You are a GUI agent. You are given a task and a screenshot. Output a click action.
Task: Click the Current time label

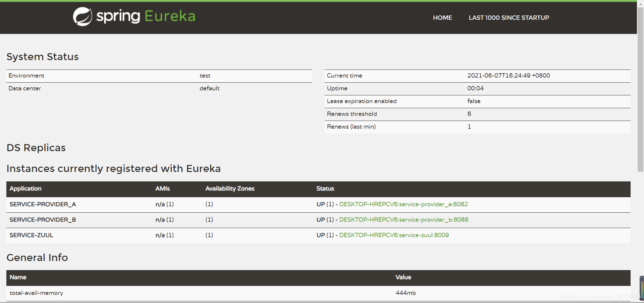coord(344,76)
